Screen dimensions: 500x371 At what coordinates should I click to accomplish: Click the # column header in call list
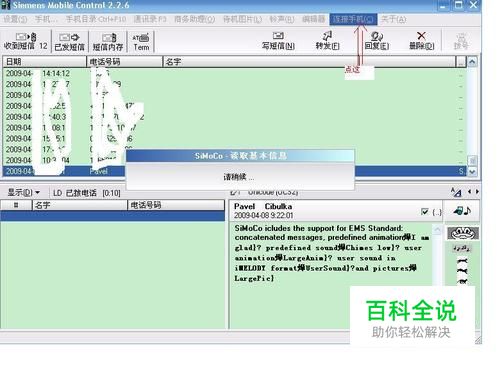tap(16, 205)
